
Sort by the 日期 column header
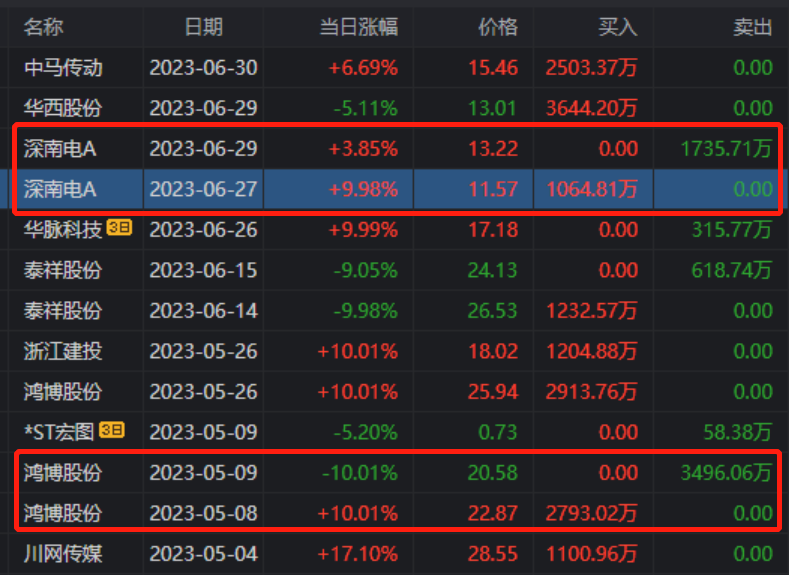pyautogui.click(x=203, y=27)
